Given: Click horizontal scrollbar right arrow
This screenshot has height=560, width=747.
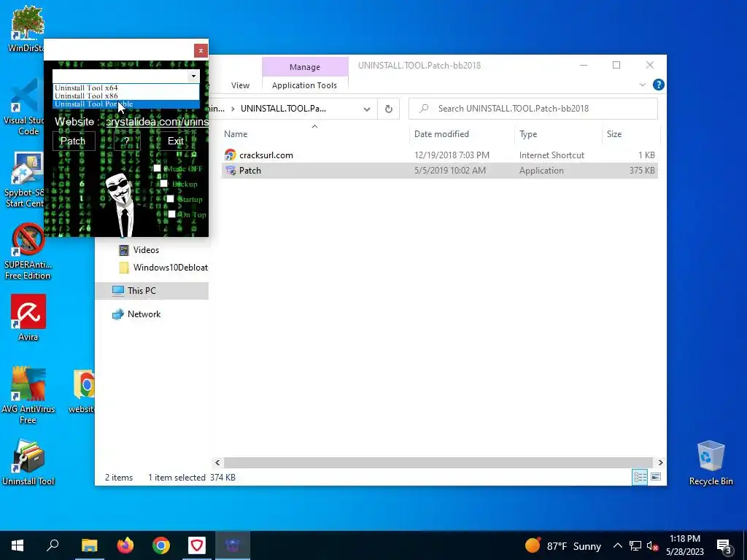Looking at the screenshot, I should (x=660, y=462).
